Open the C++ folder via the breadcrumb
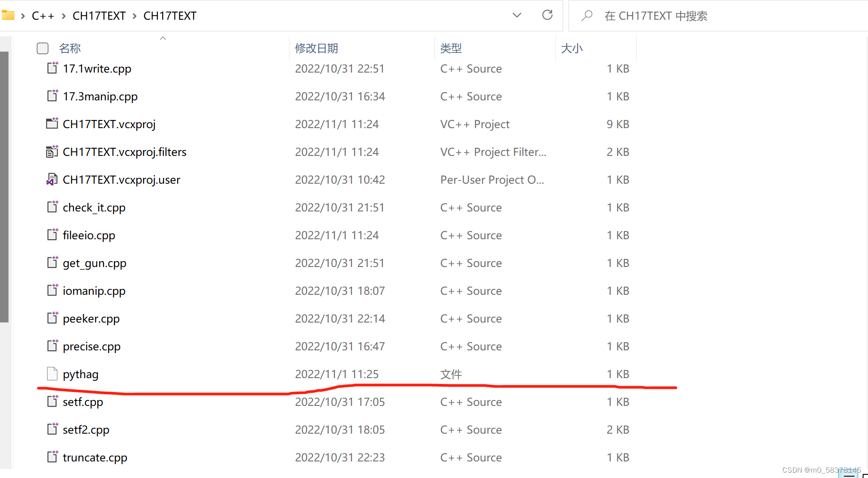The width and height of the screenshot is (868, 478). click(x=43, y=16)
